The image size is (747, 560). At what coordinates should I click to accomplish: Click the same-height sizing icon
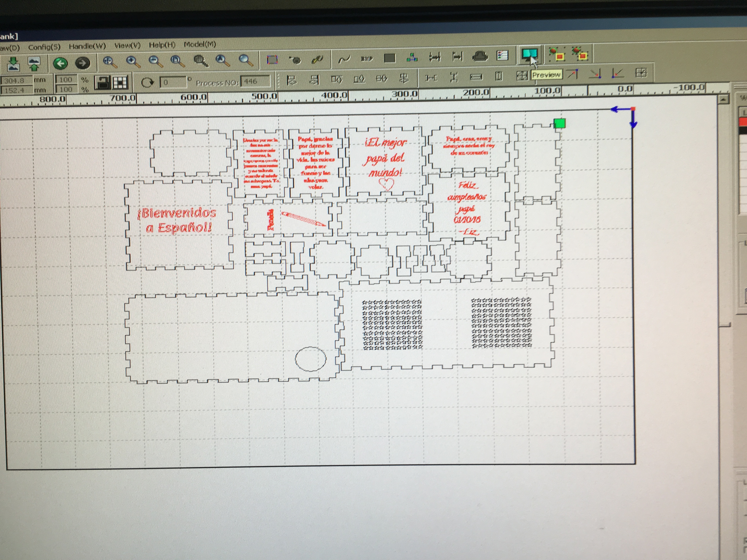[x=498, y=76]
